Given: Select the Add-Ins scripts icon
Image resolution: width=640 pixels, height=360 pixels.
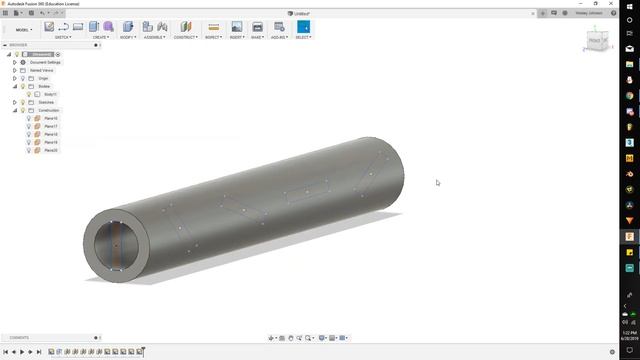Looking at the screenshot, I should tap(279, 27).
